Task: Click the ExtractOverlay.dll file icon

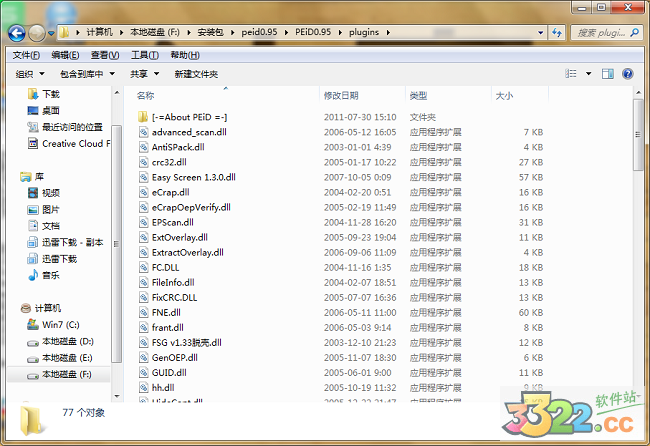Action: point(143,252)
